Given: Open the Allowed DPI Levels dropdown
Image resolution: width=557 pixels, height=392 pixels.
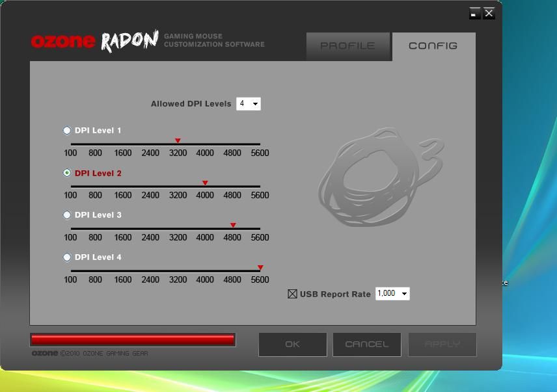Looking at the screenshot, I should coord(249,104).
